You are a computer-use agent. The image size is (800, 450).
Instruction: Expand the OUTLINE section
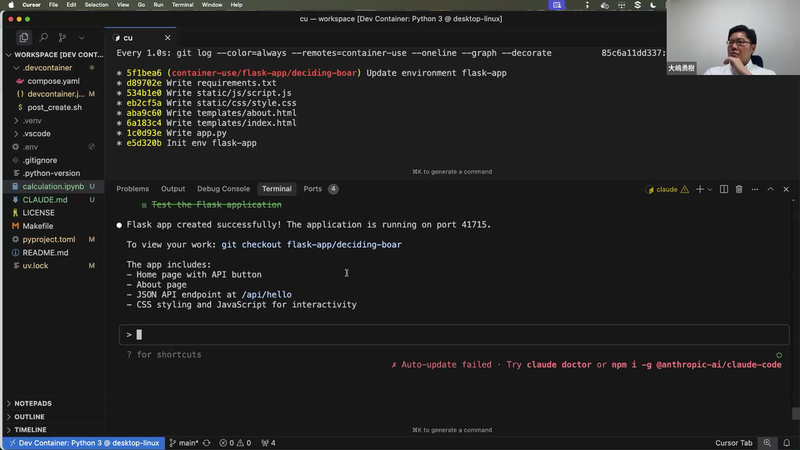pyautogui.click(x=29, y=417)
